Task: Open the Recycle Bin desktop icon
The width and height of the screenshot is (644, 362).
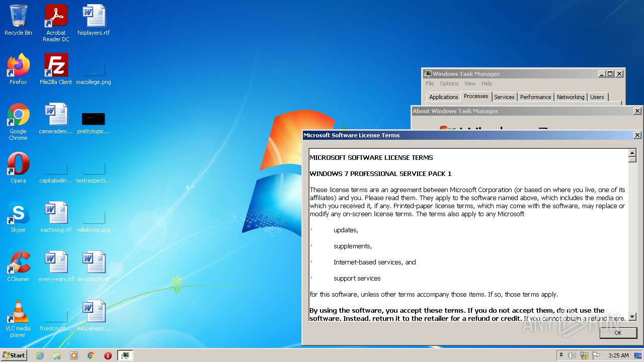Action: click(18, 20)
